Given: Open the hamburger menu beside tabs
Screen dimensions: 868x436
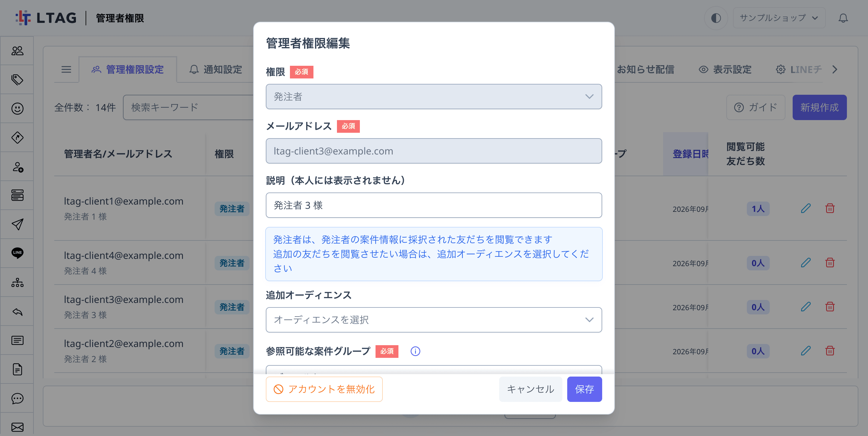Looking at the screenshot, I should [x=66, y=69].
